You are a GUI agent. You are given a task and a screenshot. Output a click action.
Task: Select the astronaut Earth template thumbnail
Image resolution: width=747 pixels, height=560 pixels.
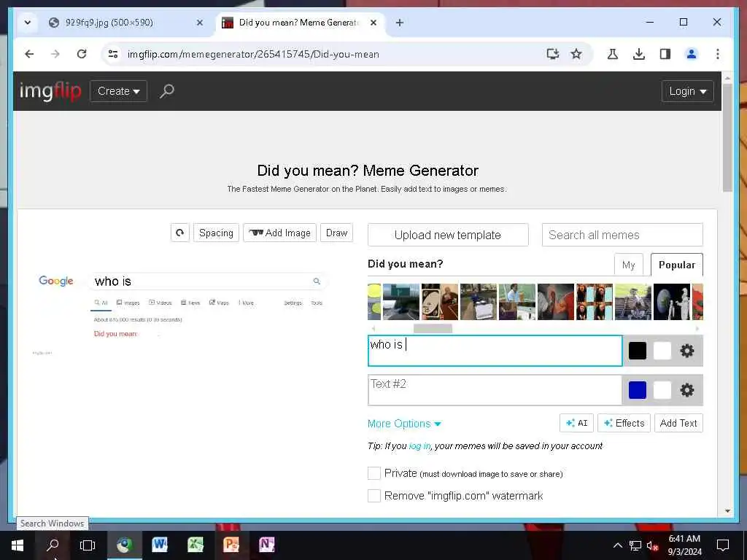[x=672, y=302]
